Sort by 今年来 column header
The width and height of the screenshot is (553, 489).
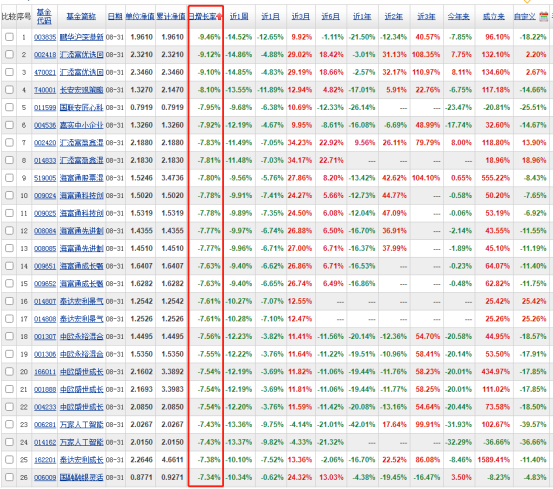458,16
